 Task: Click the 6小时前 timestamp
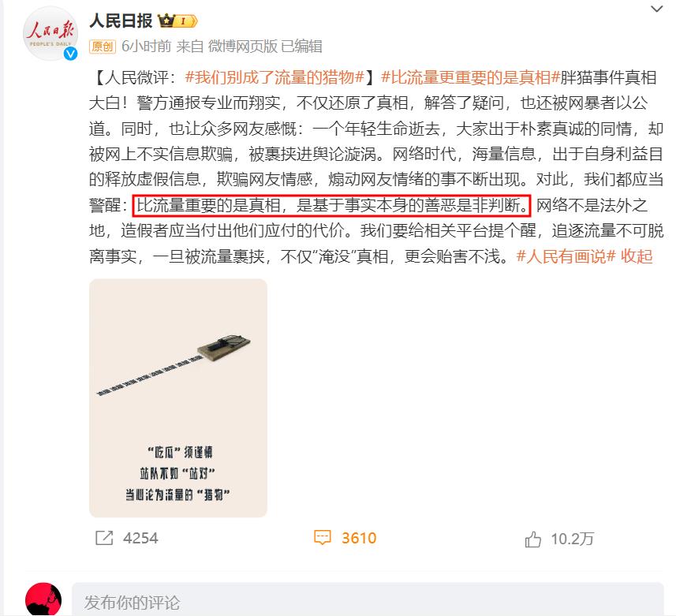(146, 46)
